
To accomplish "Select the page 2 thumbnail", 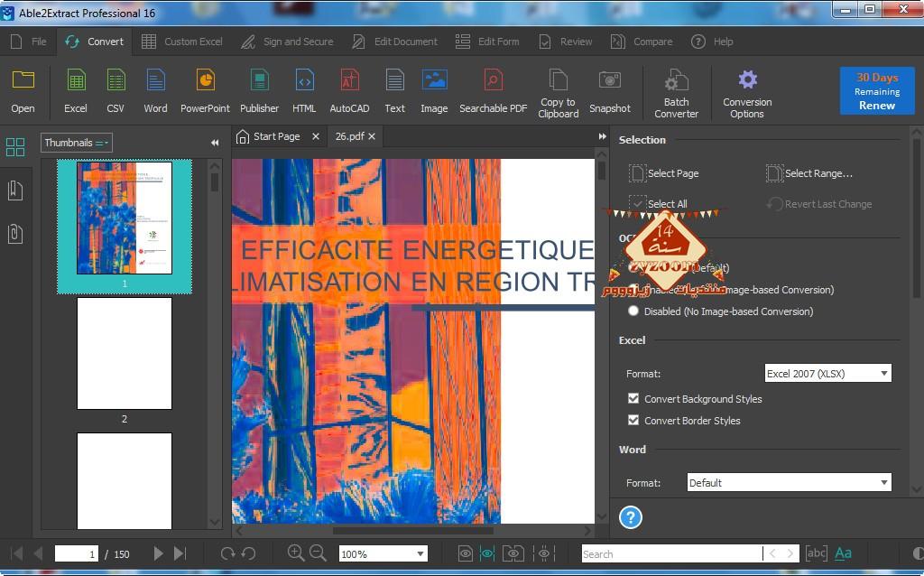I will pyautogui.click(x=125, y=353).
